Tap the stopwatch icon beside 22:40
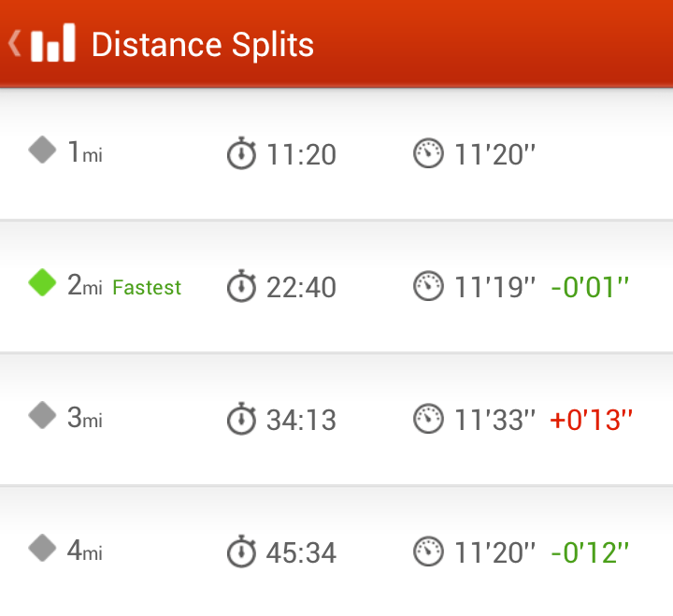The height and width of the screenshot is (616, 673). [241, 286]
